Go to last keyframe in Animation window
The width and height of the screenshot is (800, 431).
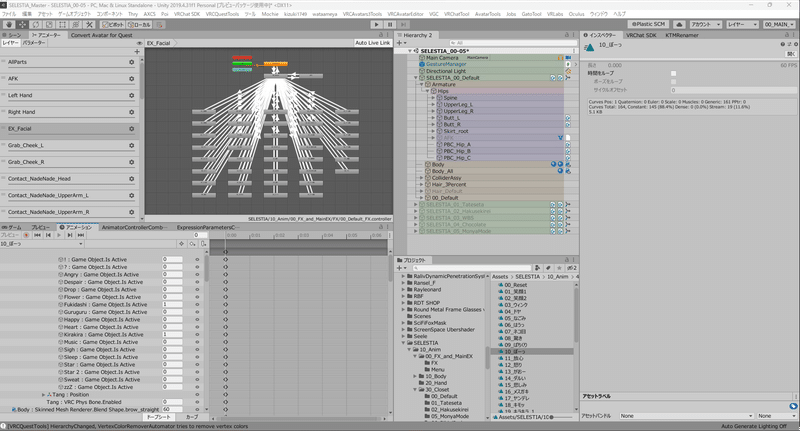(x=81, y=235)
